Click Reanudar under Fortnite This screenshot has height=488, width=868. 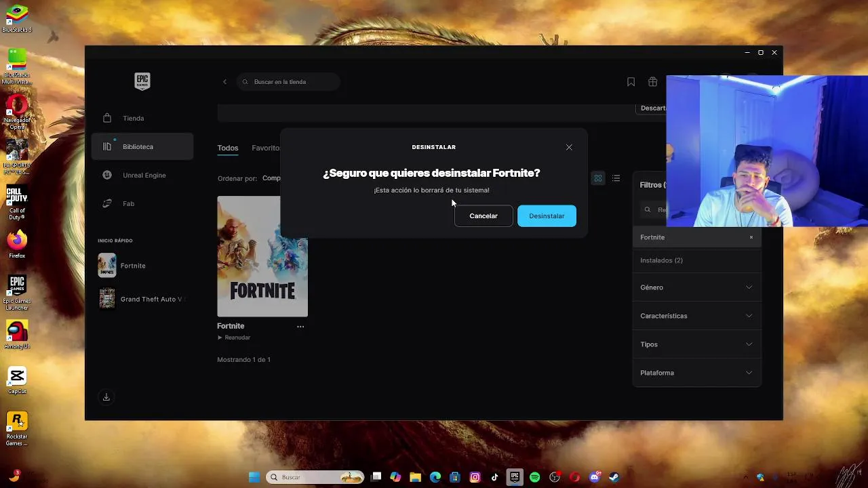(x=234, y=338)
